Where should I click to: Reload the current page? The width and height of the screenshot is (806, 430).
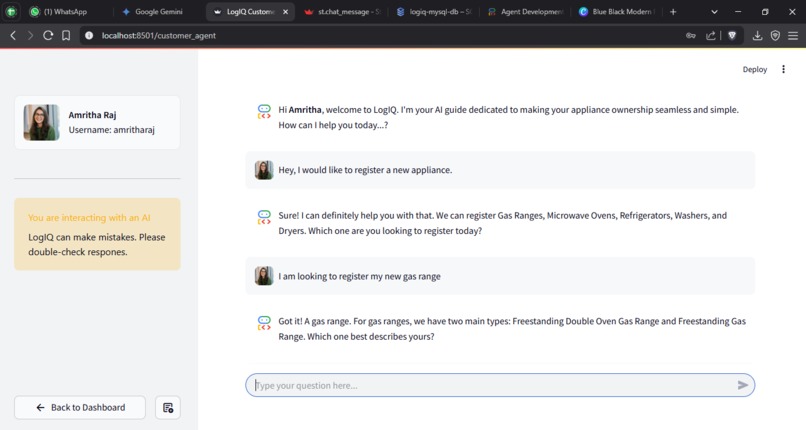(x=48, y=35)
